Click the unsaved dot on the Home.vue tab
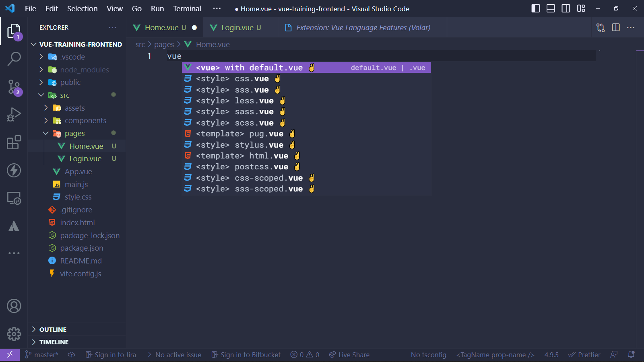This screenshot has height=362, width=644. [x=194, y=27]
